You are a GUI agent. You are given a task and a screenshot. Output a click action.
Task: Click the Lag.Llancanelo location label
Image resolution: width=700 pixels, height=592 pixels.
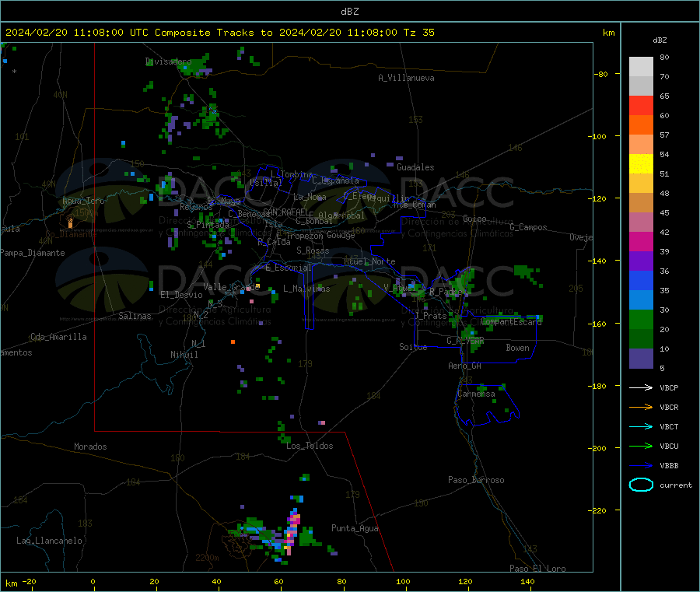point(49,541)
